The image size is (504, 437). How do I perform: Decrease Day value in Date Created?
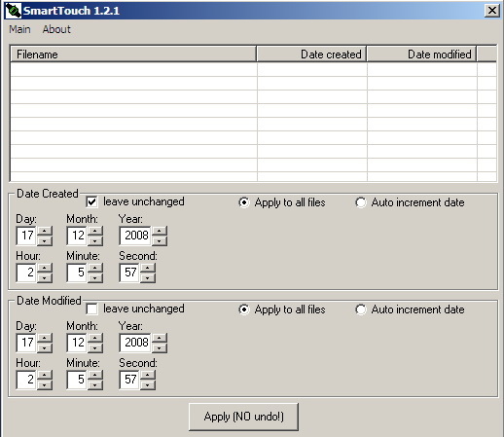coord(45,240)
